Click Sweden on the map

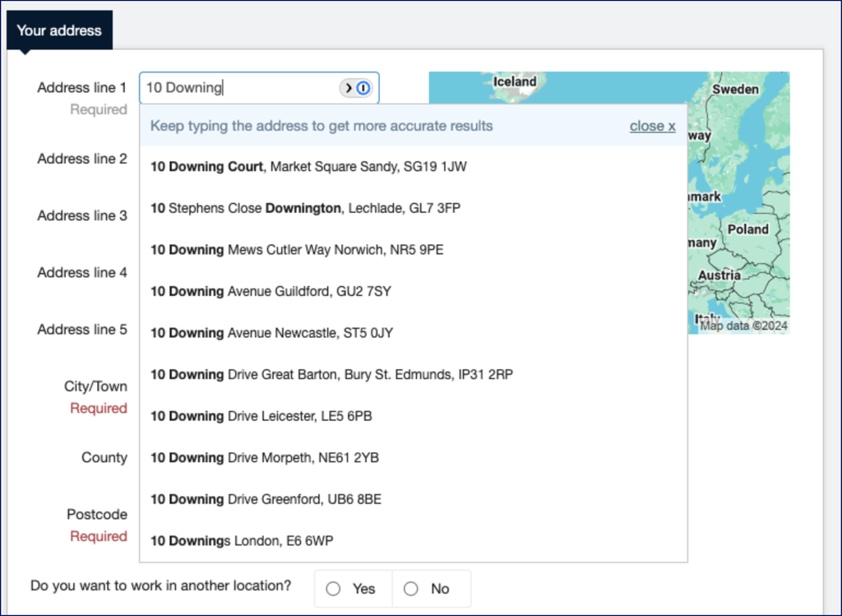[x=734, y=89]
